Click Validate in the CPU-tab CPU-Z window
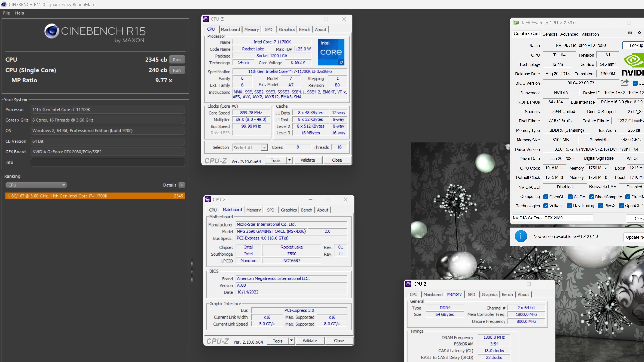 click(x=308, y=160)
